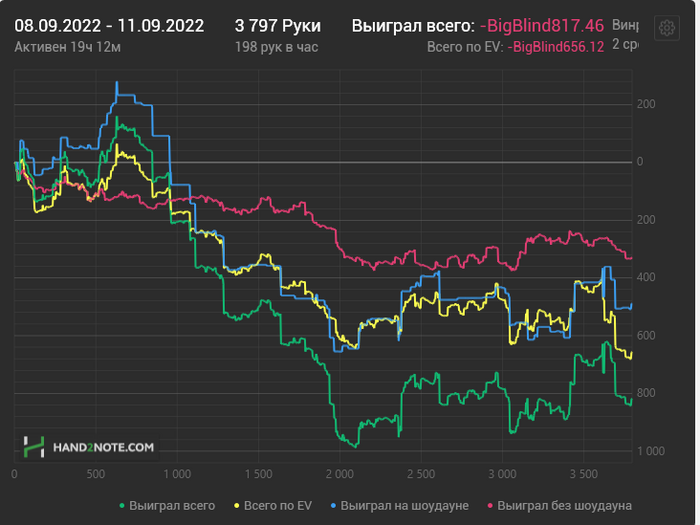Screen dimensions: 700x525
Task: Open the chart settings gear icon
Action: coord(667,28)
